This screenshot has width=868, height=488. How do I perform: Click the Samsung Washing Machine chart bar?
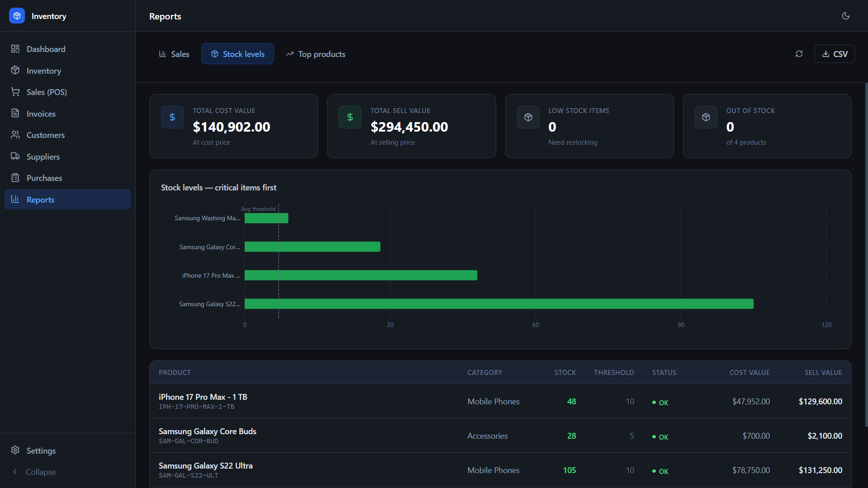pos(266,218)
